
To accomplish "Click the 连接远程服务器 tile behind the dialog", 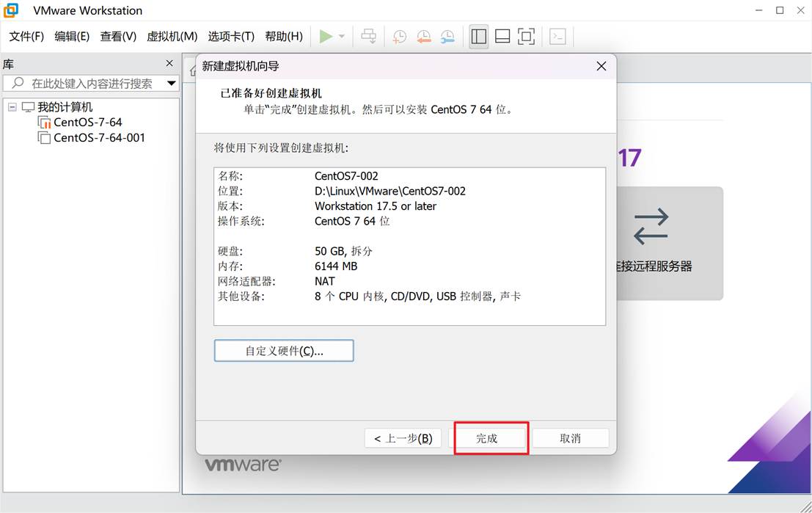I will pyautogui.click(x=670, y=244).
